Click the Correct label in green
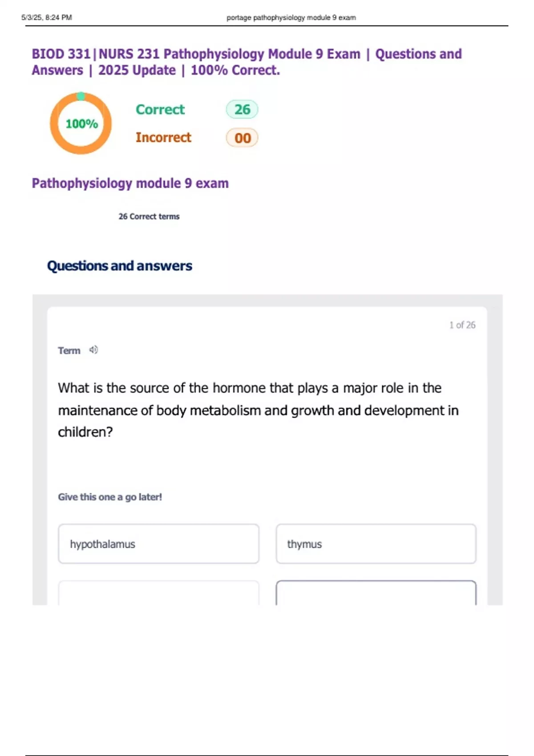This screenshot has height=756, width=534. (x=160, y=109)
